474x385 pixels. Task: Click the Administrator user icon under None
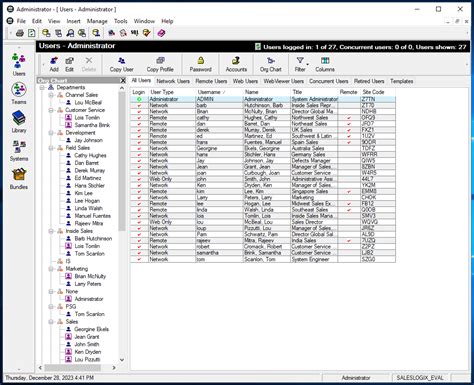[68, 299]
